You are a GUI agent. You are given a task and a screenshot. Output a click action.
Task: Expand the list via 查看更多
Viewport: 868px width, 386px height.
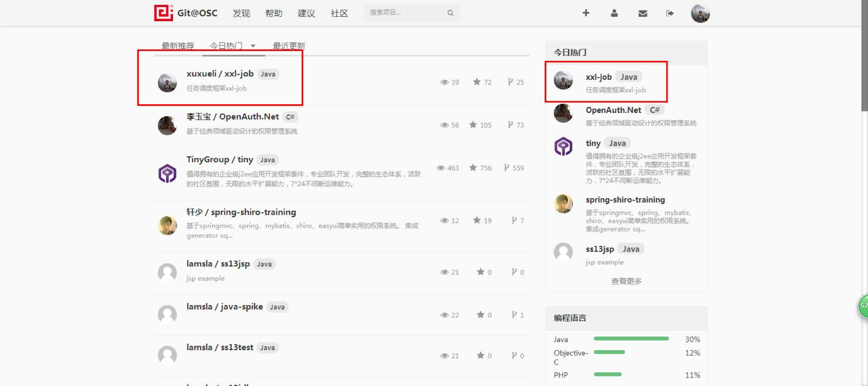[x=626, y=281]
